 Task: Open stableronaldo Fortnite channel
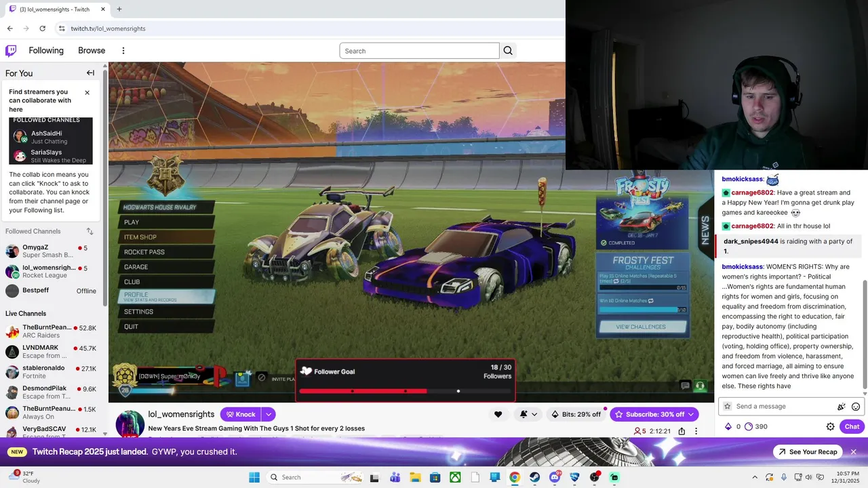click(51, 372)
